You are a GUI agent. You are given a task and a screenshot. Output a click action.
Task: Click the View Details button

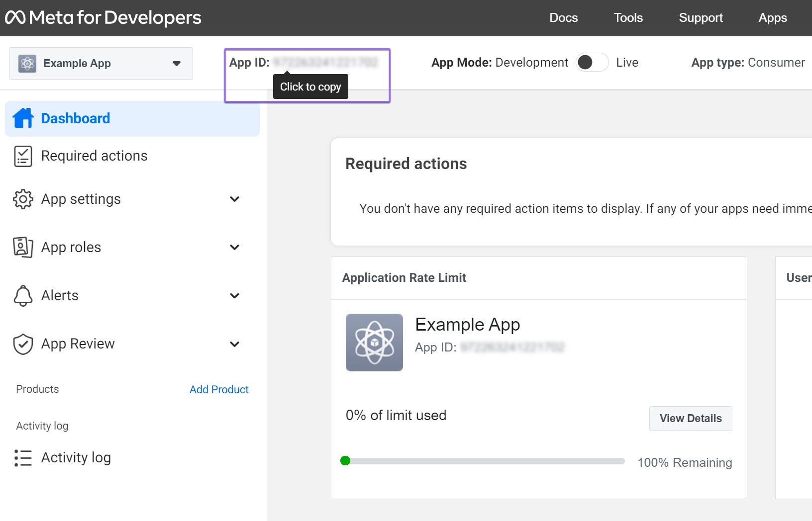tap(691, 419)
